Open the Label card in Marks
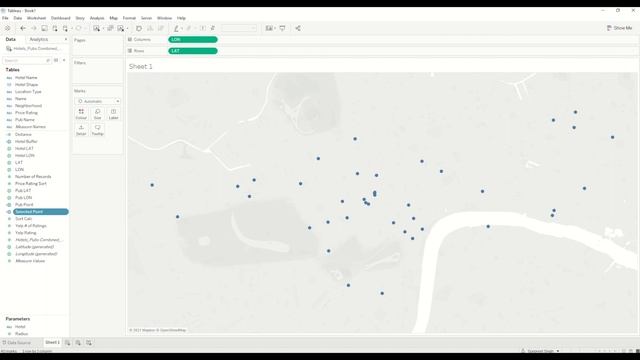Image resolution: width=640 pixels, height=360 pixels. point(113,114)
